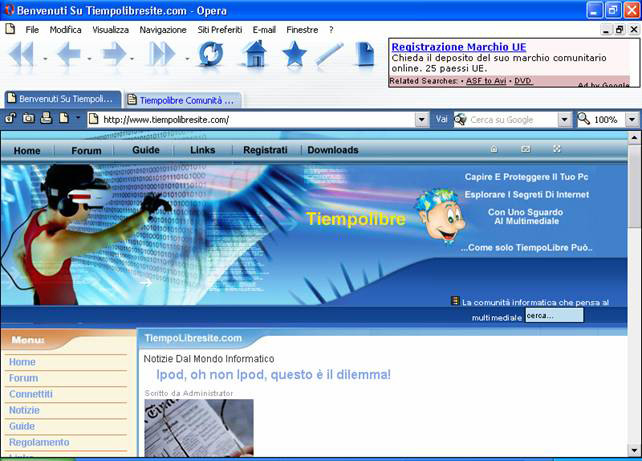This screenshot has width=642, height=461.
Task: Click the site cerca... search box
Action: tap(554, 315)
